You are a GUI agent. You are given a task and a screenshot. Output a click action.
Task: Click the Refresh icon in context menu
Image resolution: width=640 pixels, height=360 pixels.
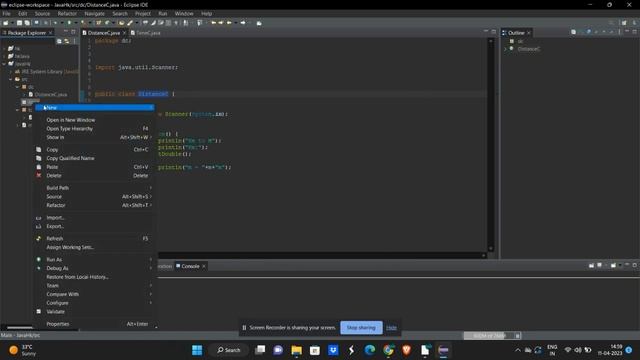39,238
